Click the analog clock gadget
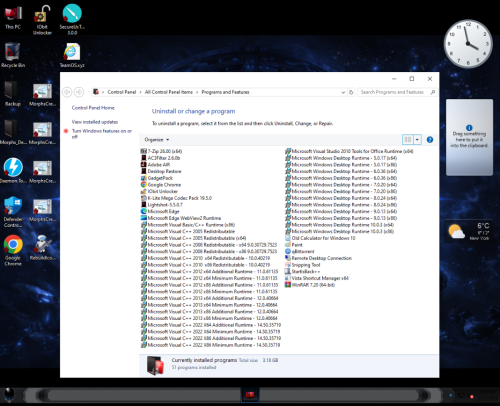 tap(468, 44)
